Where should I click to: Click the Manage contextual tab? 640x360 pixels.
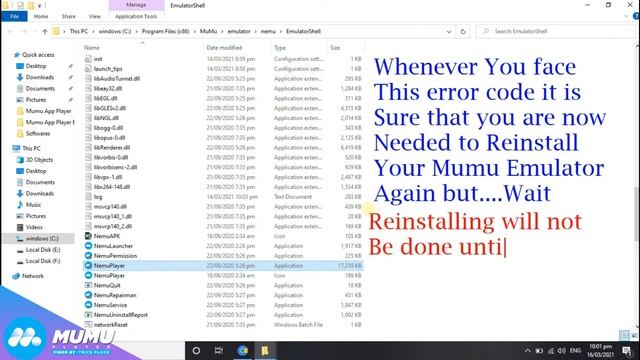(136, 5)
